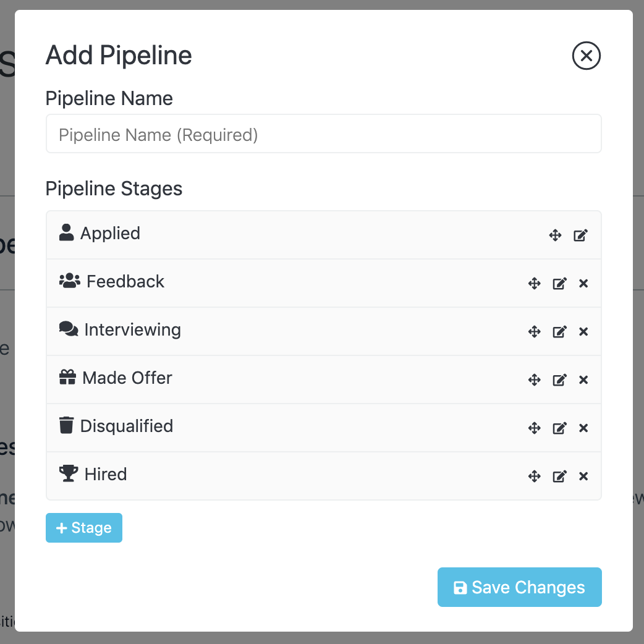Focus the Pipeline Name input field

[x=323, y=134]
